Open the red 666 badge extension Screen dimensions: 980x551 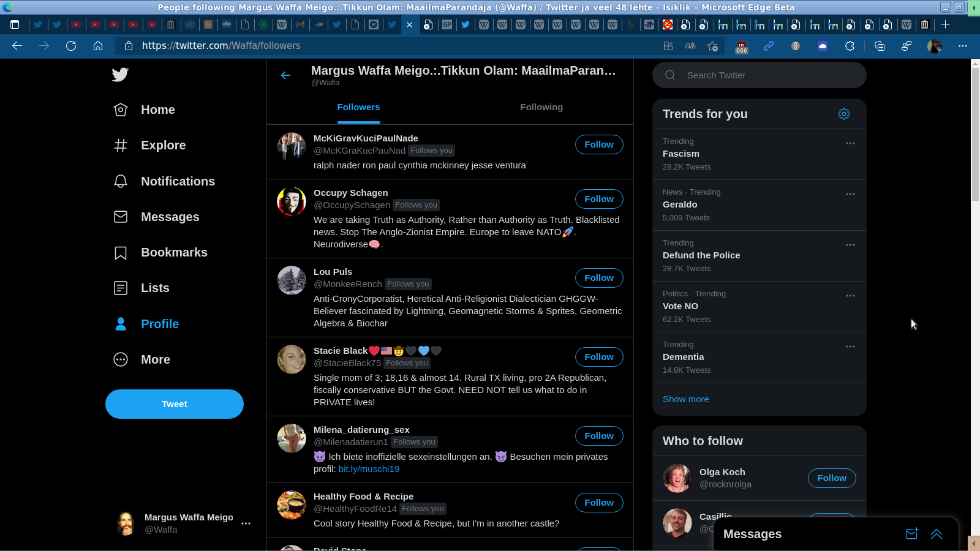coord(742,47)
